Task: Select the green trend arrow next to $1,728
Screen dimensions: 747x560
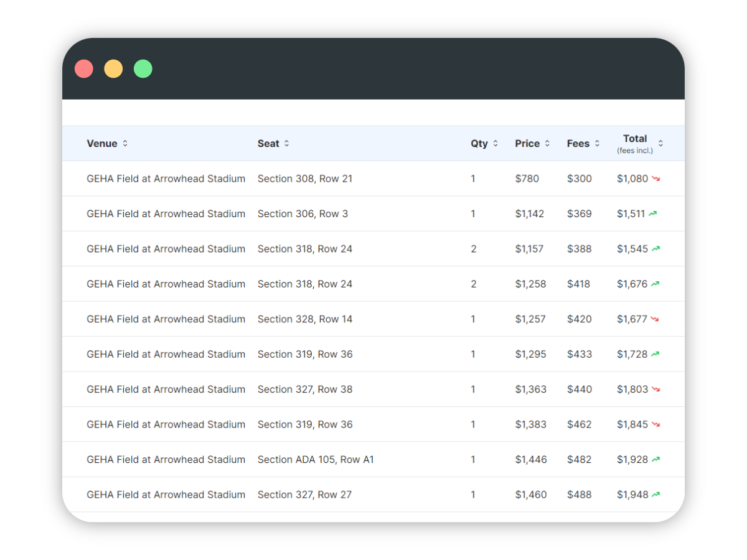Action: (x=657, y=354)
